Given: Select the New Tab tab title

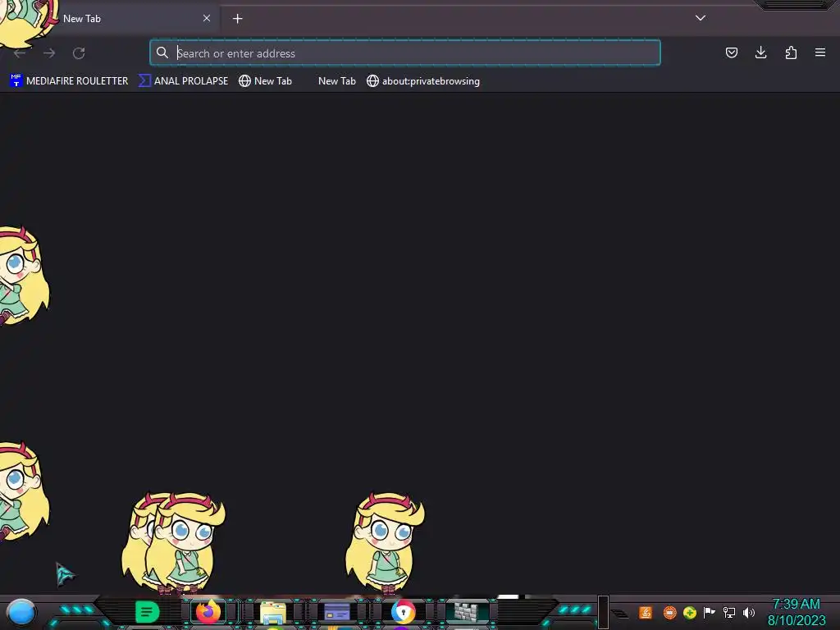Looking at the screenshot, I should pyautogui.click(x=82, y=18).
